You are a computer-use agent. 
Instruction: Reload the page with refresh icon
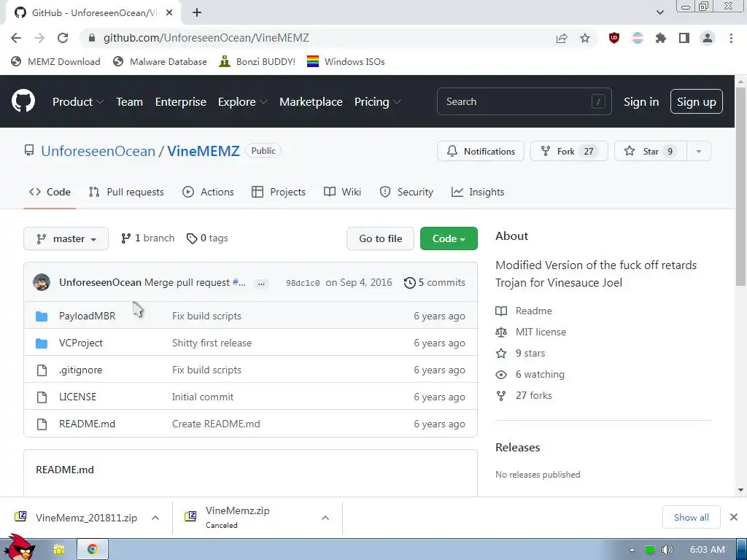pyautogui.click(x=63, y=38)
